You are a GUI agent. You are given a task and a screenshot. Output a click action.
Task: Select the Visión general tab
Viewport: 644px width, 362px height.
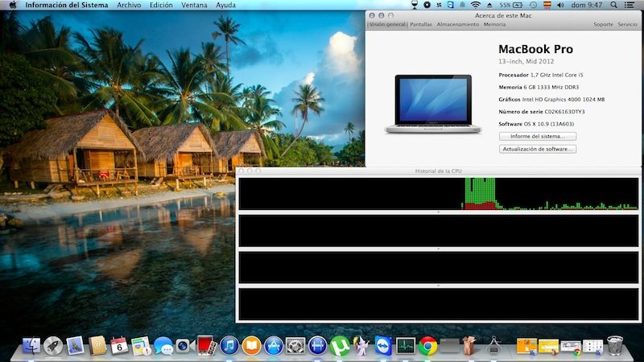[387, 24]
